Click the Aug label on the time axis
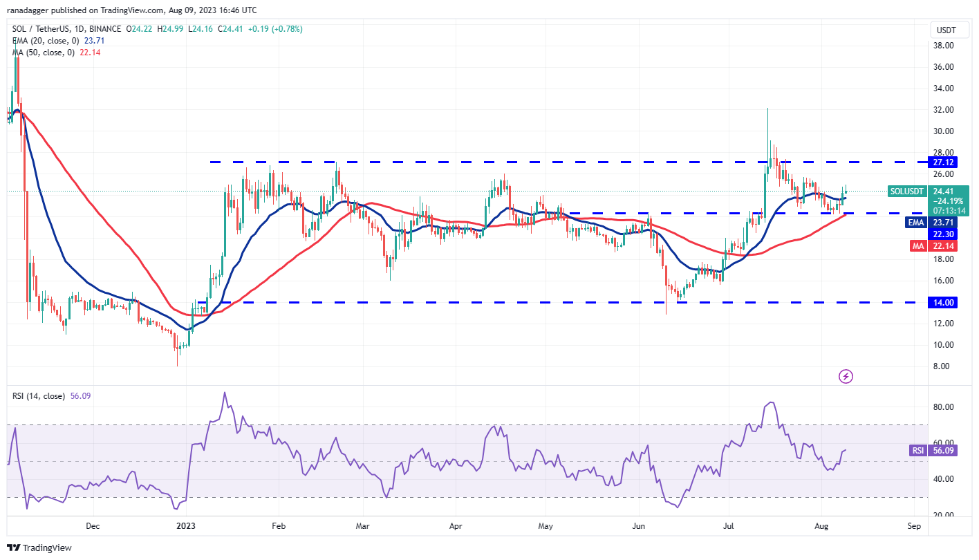This screenshot has width=979, height=560. coord(821,526)
